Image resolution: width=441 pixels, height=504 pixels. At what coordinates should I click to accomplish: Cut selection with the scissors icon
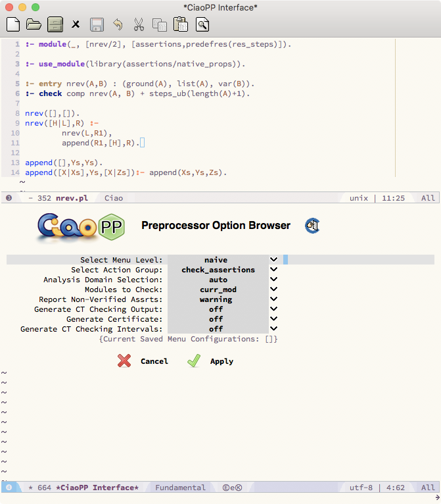click(139, 25)
